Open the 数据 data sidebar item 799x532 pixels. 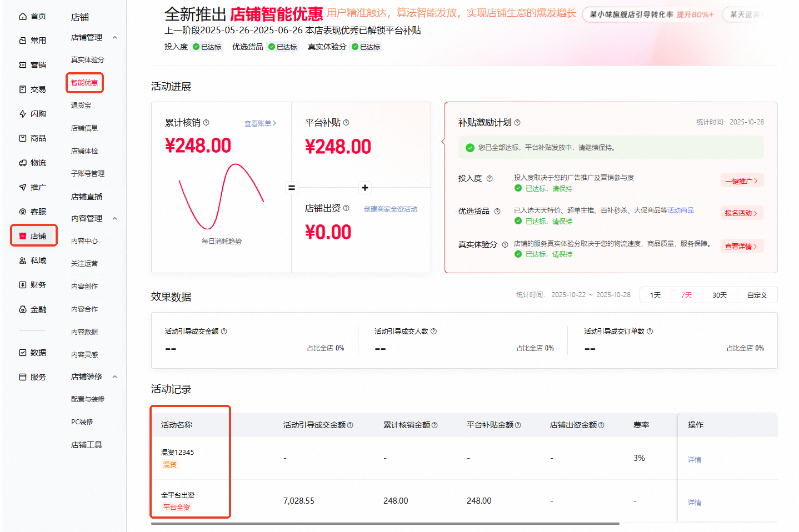(x=33, y=353)
